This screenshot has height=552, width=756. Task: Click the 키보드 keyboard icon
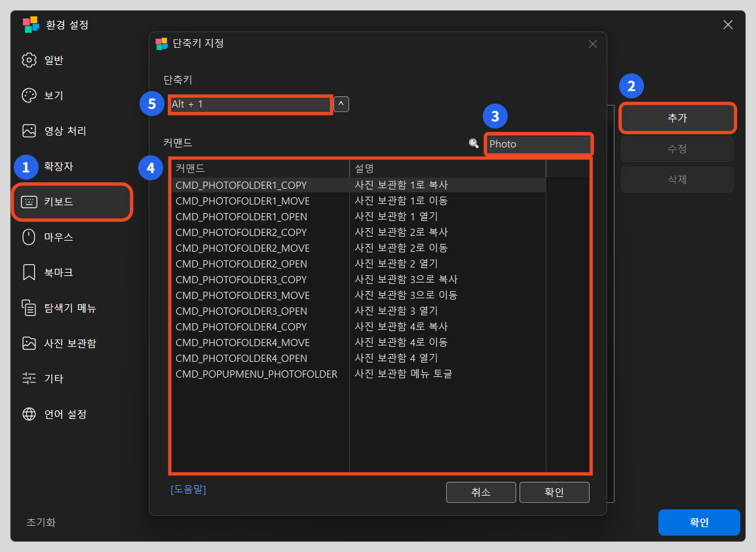coord(29,202)
